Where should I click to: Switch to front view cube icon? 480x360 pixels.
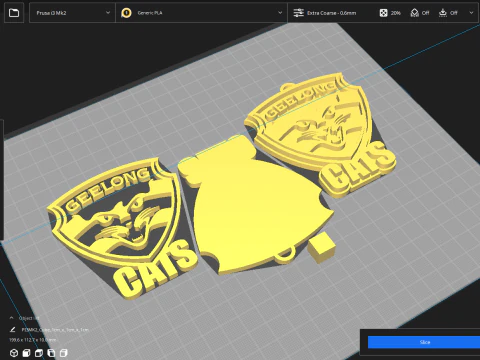coord(26,353)
